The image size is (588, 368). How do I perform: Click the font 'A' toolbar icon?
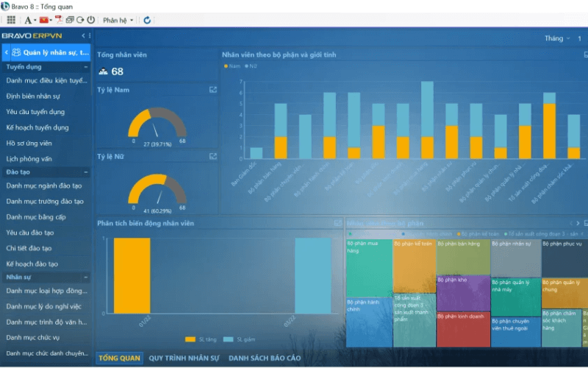point(28,20)
